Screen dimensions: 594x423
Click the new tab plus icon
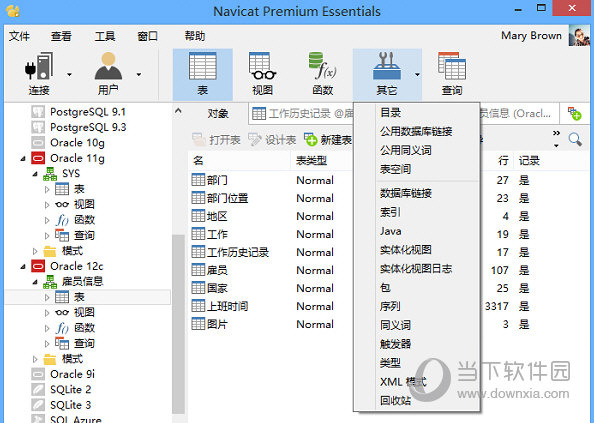[574, 113]
